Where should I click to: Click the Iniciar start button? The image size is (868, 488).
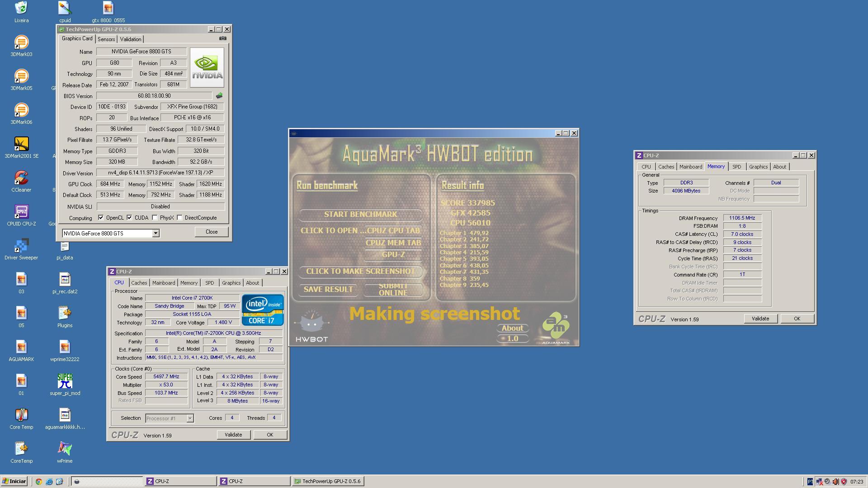(14, 481)
